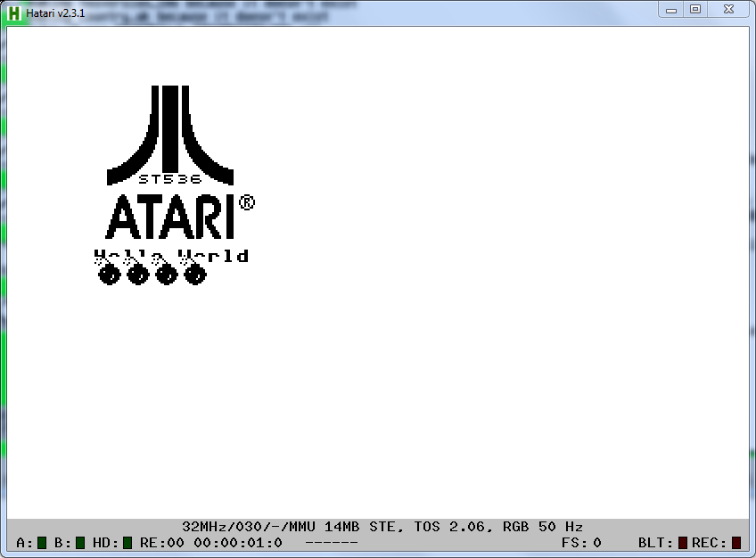Click the RE:00 status value
The image size is (756, 558).
[162, 543]
